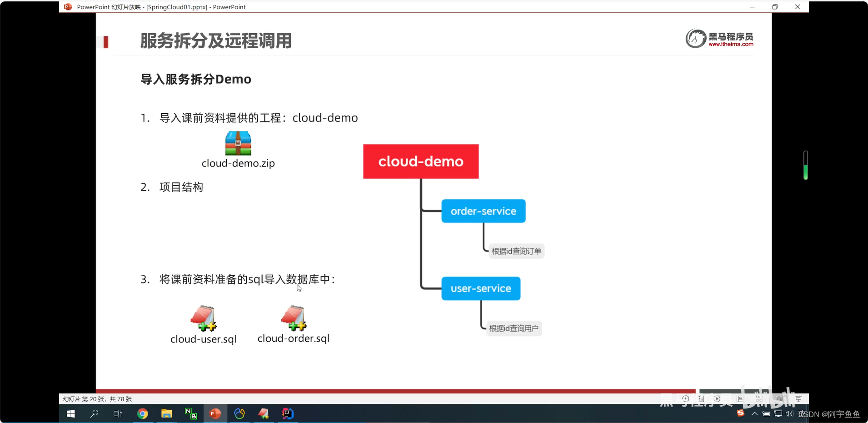Click the 根据id查询用户 label

click(x=514, y=328)
